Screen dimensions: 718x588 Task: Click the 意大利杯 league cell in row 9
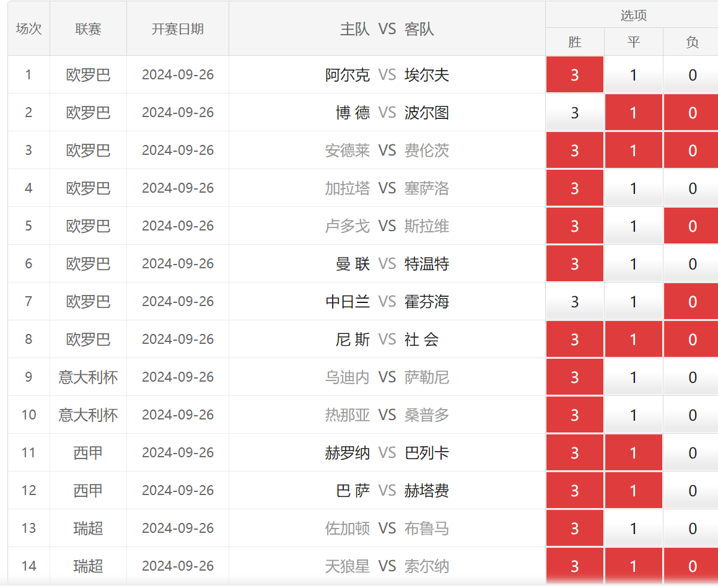pos(88,377)
